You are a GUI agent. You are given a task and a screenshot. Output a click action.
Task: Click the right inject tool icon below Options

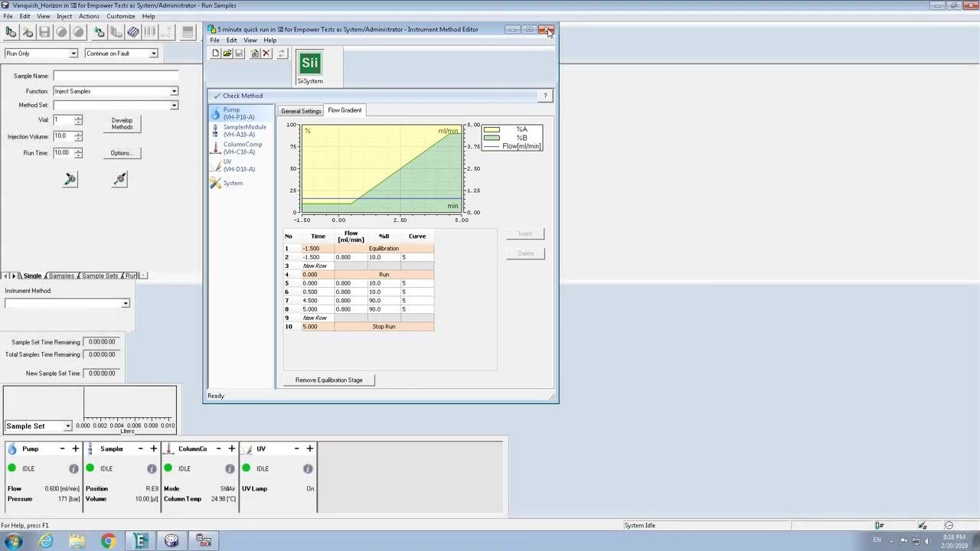pos(120,179)
